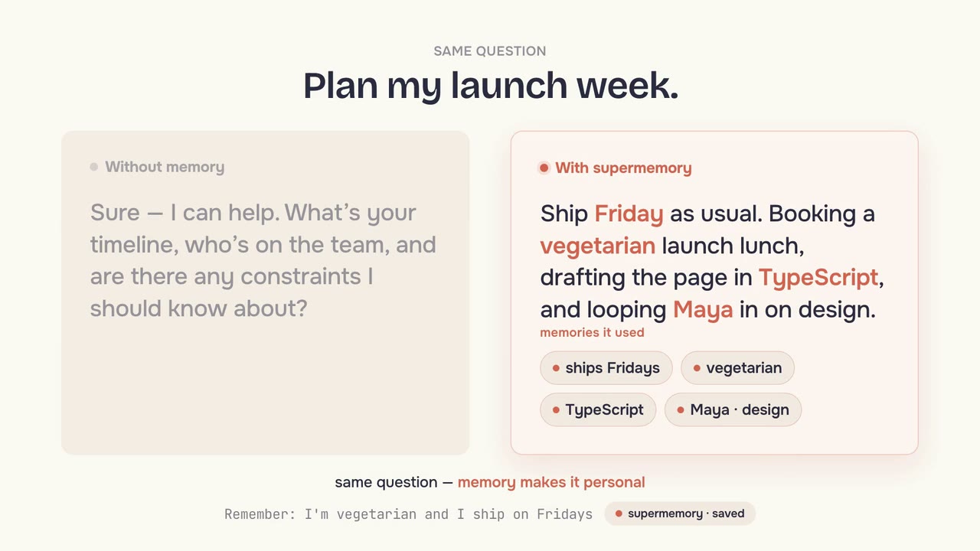Click the highlighted word Friday in response
This screenshot has height=551, width=980.
[629, 214]
